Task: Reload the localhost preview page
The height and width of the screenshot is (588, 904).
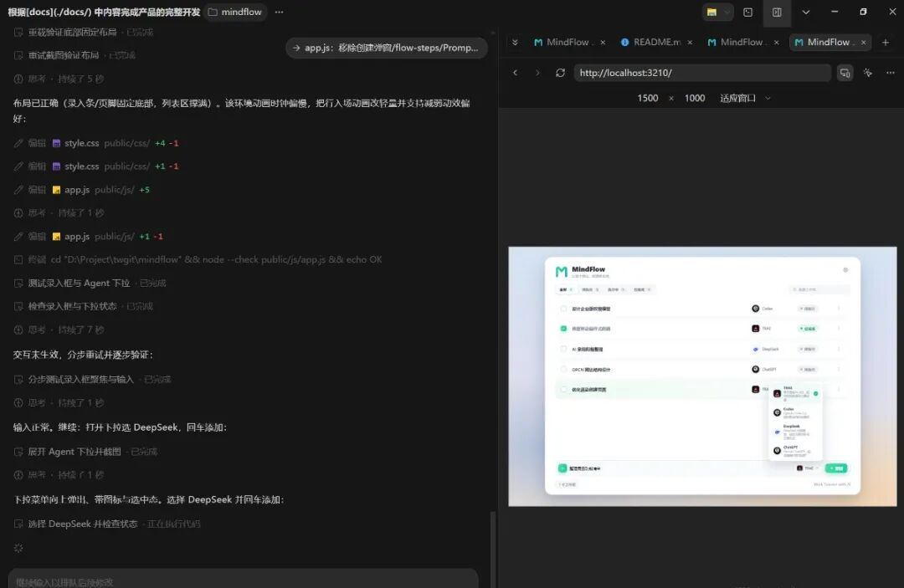Action: pyautogui.click(x=560, y=73)
